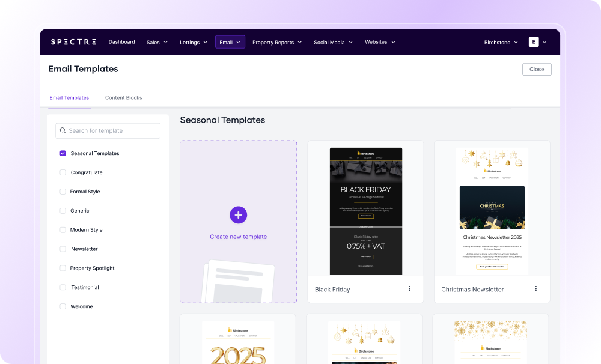The width and height of the screenshot is (601, 364).
Task: Click the Christmas Newsletter card title
Action: (472, 290)
